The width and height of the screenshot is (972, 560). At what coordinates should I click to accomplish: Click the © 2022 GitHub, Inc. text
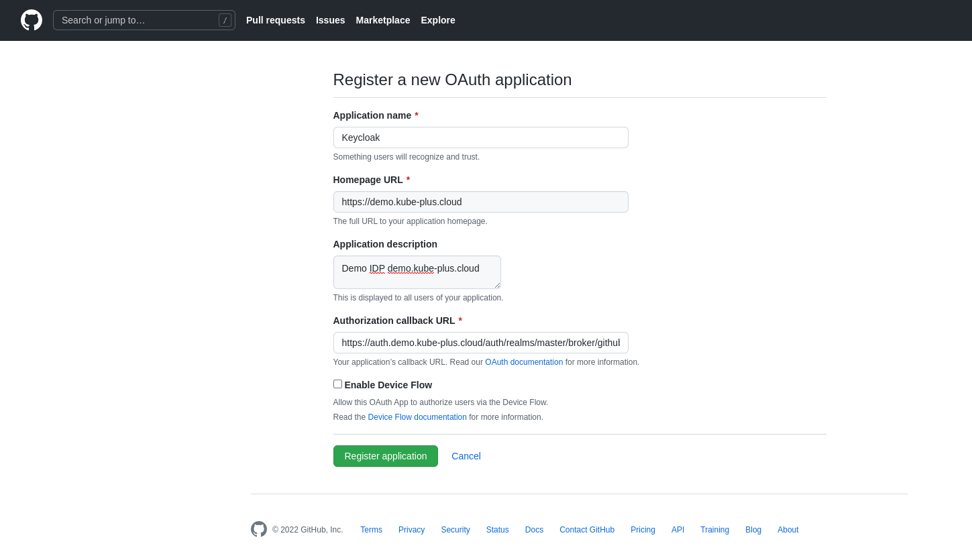(307, 530)
